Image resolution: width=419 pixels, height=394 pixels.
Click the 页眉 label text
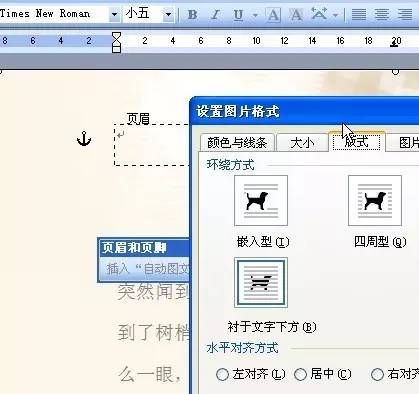pyautogui.click(x=138, y=119)
